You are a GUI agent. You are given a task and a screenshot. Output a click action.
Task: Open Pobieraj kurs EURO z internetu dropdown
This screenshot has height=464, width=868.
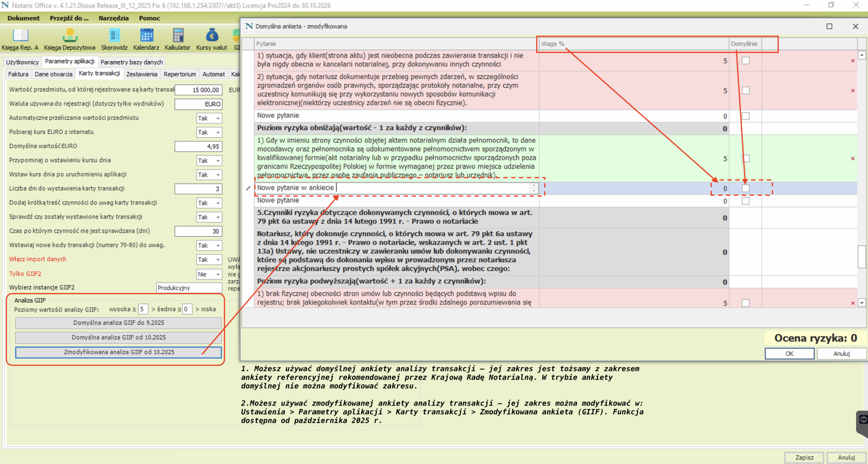tap(218, 132)
